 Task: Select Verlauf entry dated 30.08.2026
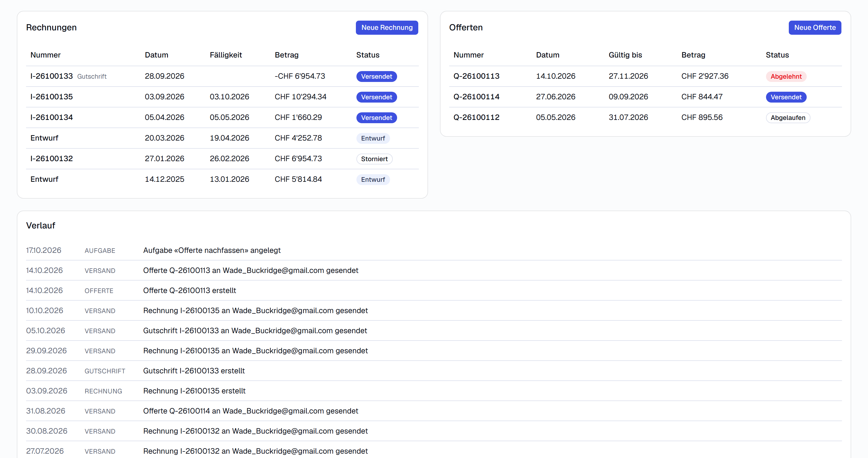pyautogui.click(x=434, y=431)
